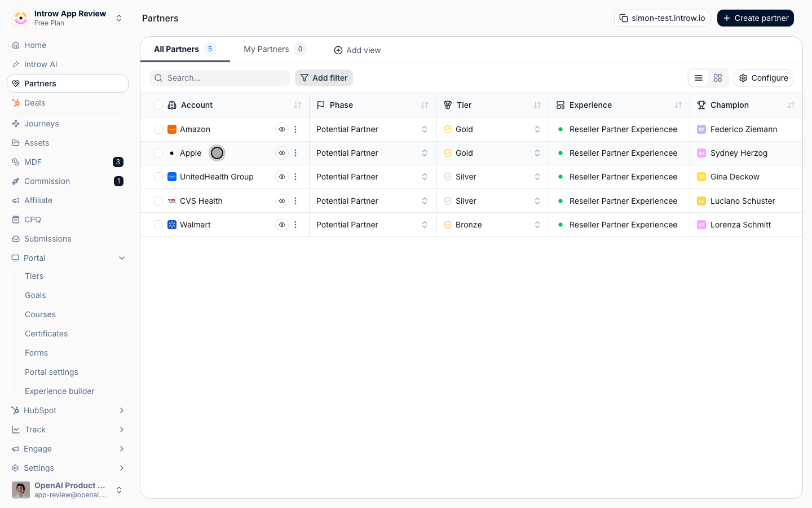Image resolution: width=812 pixels, height=508 pixels.
Task: Click the Create partner button
Action: point(756,18)
